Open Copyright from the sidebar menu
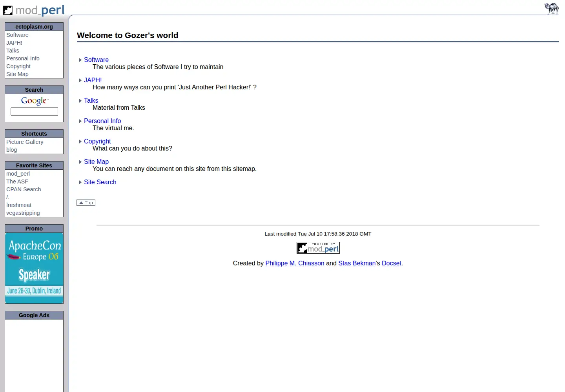The image size is (565, 392). (18, 66)
